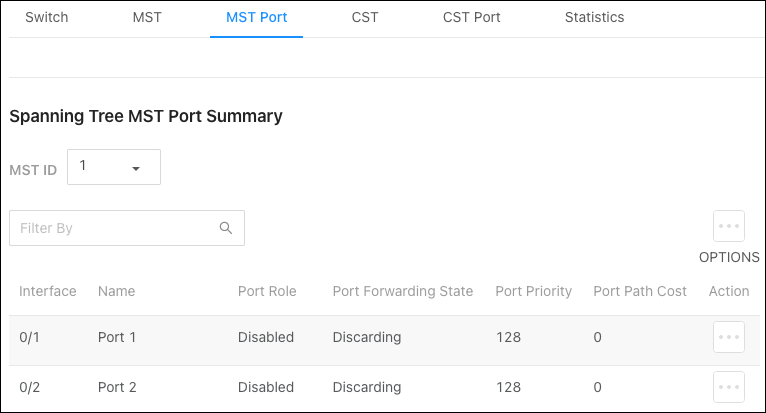Image resolution: width=766 pixels, height=413 pixels.
Task: Sort by the Interface column header
Action: tap(48, 291)
